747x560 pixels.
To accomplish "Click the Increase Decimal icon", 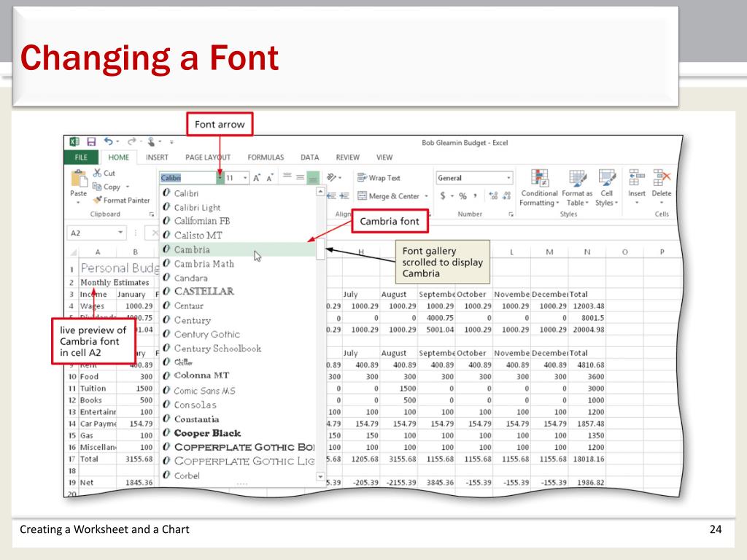I will pyautogui.click(x=494, y=195).
